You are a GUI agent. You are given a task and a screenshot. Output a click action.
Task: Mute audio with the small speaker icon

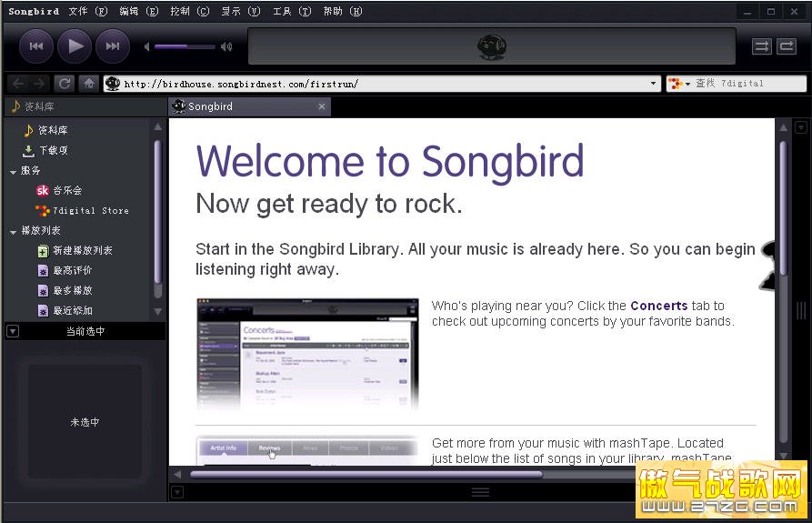point(147,46)
